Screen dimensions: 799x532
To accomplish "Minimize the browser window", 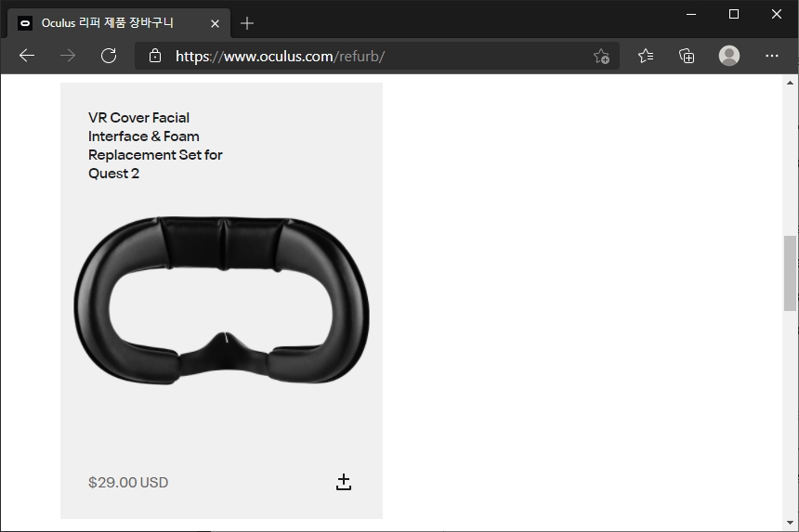I will [691, 14].
